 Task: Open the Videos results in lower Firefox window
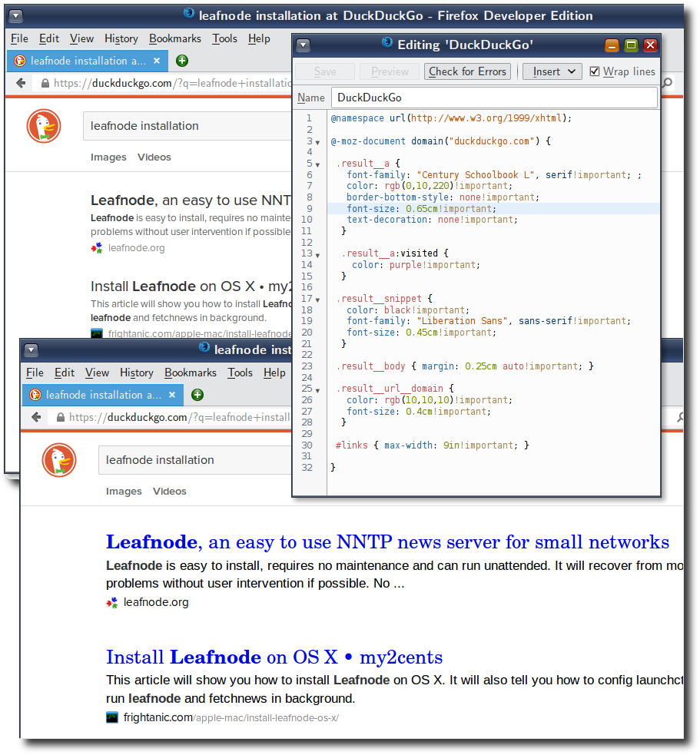(170, 492)
